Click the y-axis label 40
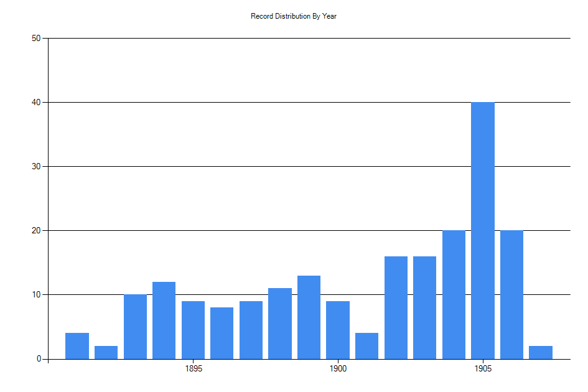Image resolution: width=588 pixels, height=392 pixels. 36,102
